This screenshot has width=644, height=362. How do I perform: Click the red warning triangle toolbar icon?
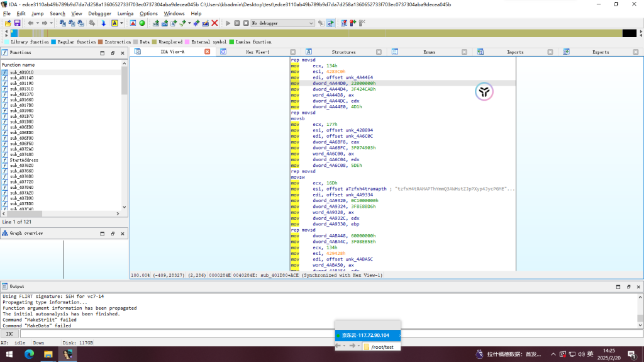(x=133, y=23)
